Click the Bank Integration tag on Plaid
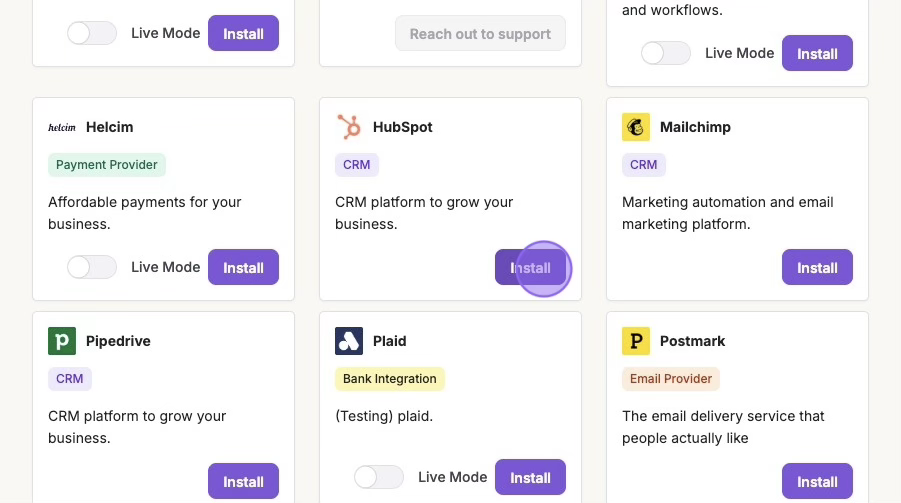The width and height of the screenshot is (901, 503). click(390, 379)
